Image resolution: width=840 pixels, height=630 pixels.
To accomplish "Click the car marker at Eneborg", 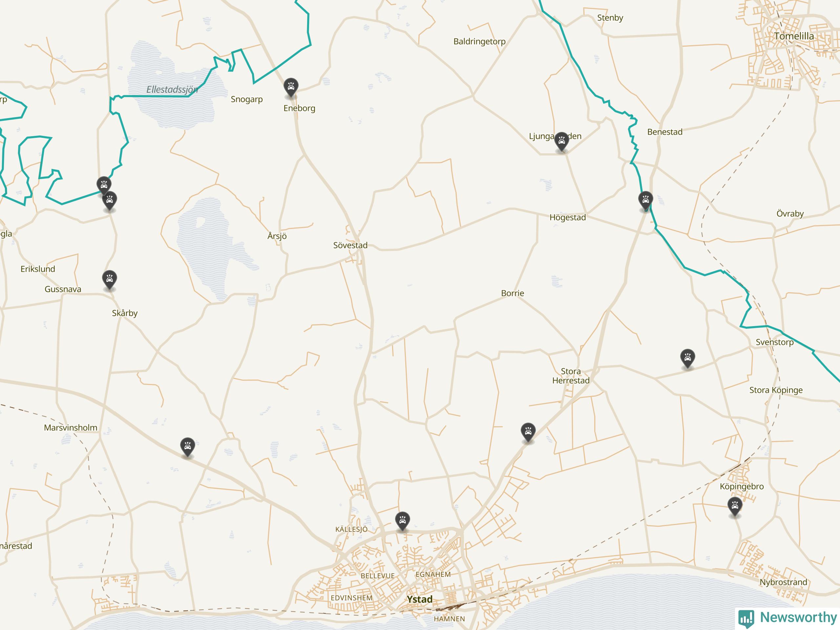I will pyautogui.click(x=291, y=87).
